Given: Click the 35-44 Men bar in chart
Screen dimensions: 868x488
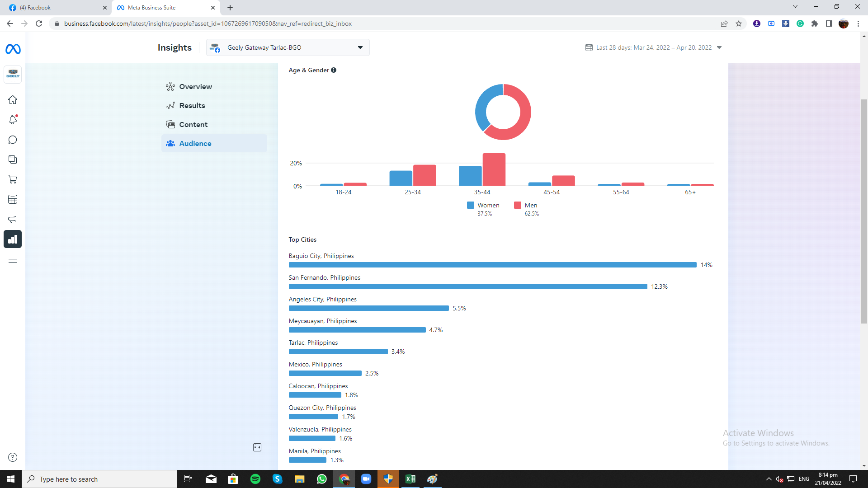Looking at the screenshot, I should pyautogui.click(x=494, y=169).
